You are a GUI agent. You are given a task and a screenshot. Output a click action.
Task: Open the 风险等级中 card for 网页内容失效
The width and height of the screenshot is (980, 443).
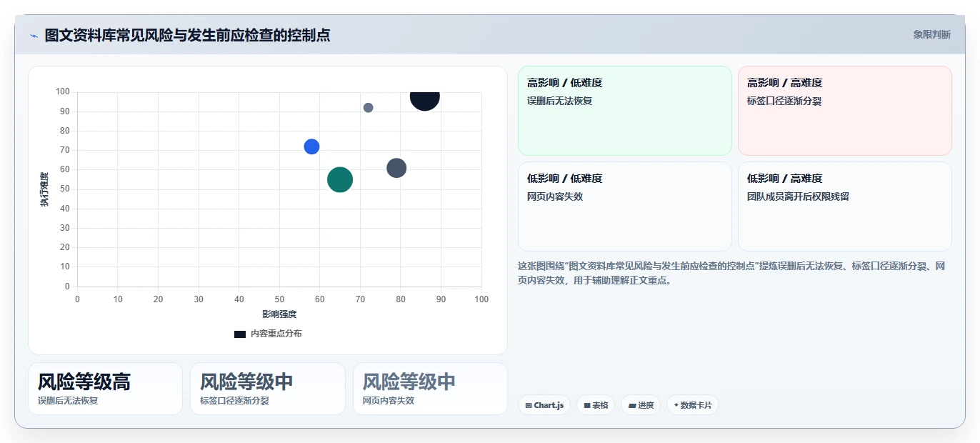(430, 389)
